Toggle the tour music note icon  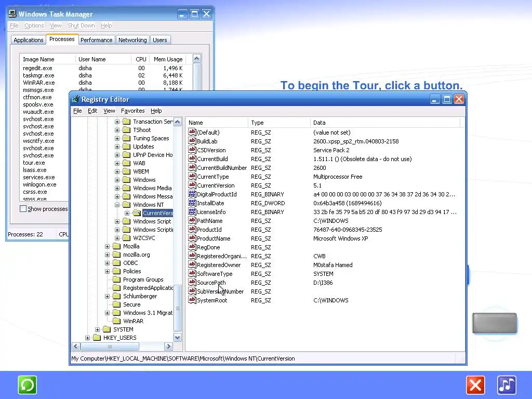click(507, 385)
